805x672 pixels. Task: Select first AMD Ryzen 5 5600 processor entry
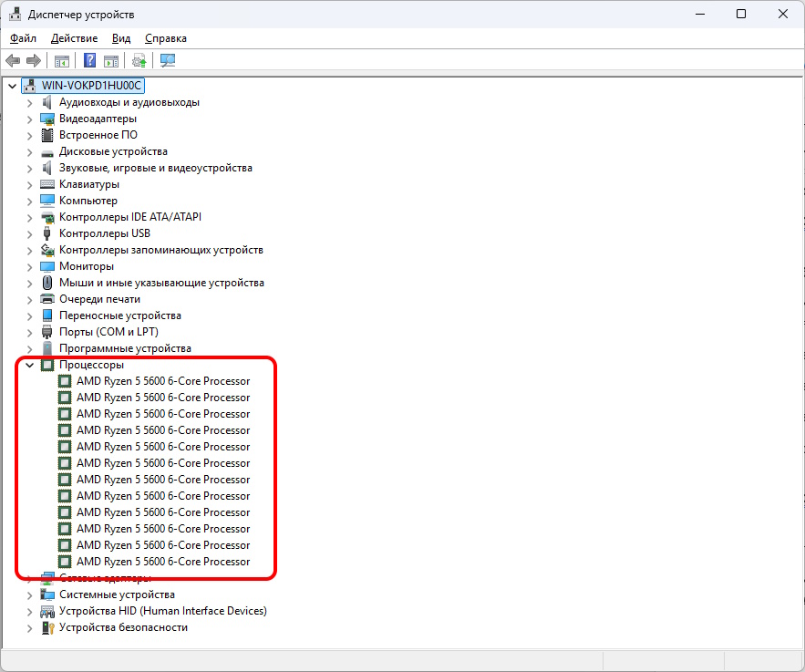tap(163, 381)
